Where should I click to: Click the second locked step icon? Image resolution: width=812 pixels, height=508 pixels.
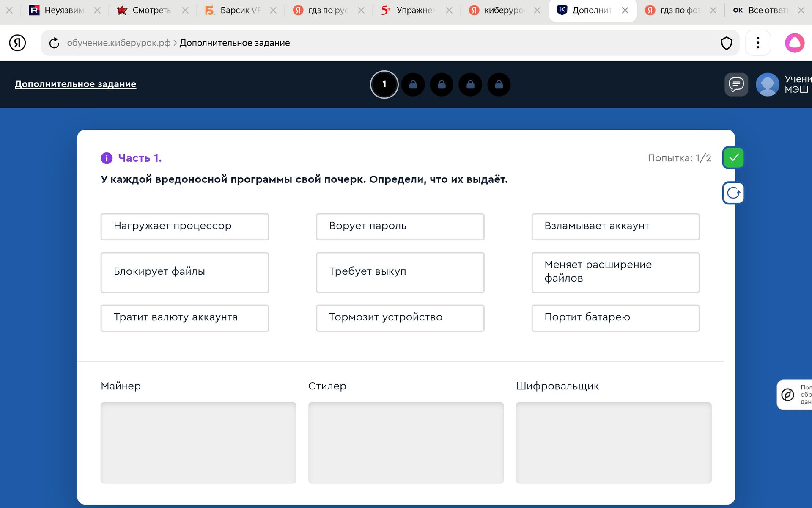click(442, 84)
